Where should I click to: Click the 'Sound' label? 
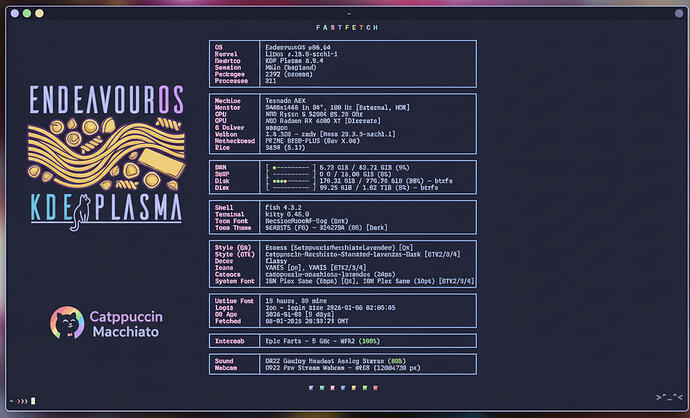[224, 361]
